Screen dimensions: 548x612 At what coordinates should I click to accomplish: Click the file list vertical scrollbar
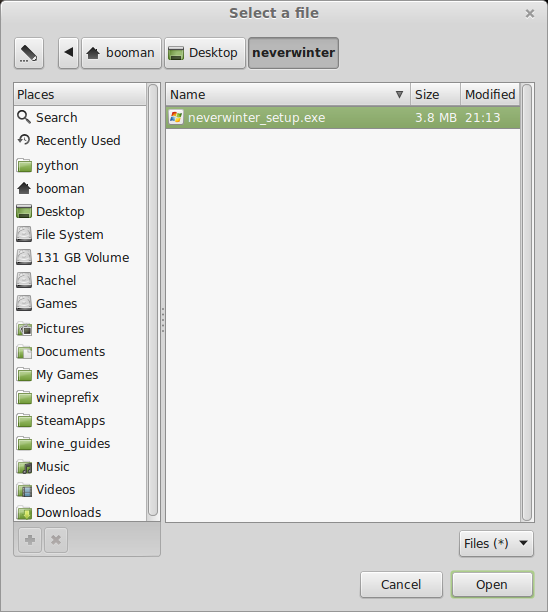[x=527, y=302]
